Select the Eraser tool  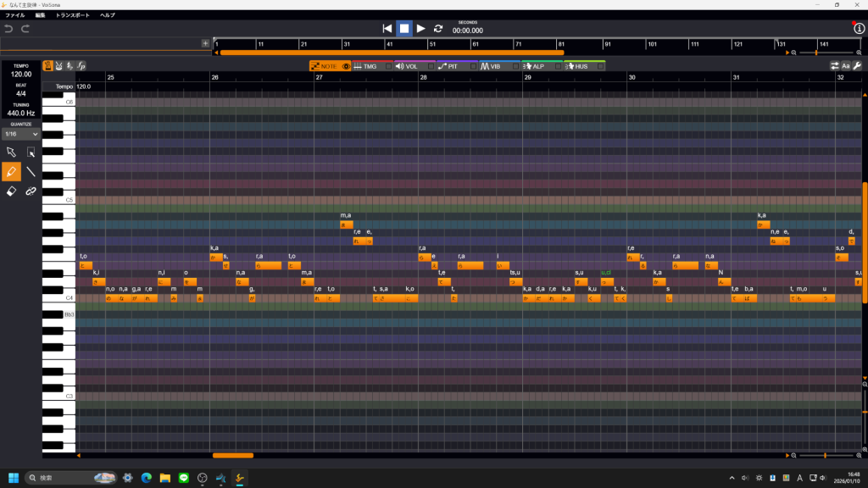tap(11, 191)
